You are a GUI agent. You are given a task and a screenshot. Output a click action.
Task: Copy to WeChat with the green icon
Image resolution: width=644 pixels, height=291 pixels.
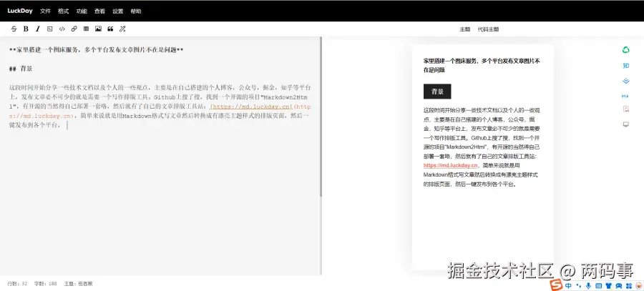click(x=626, y=50)
